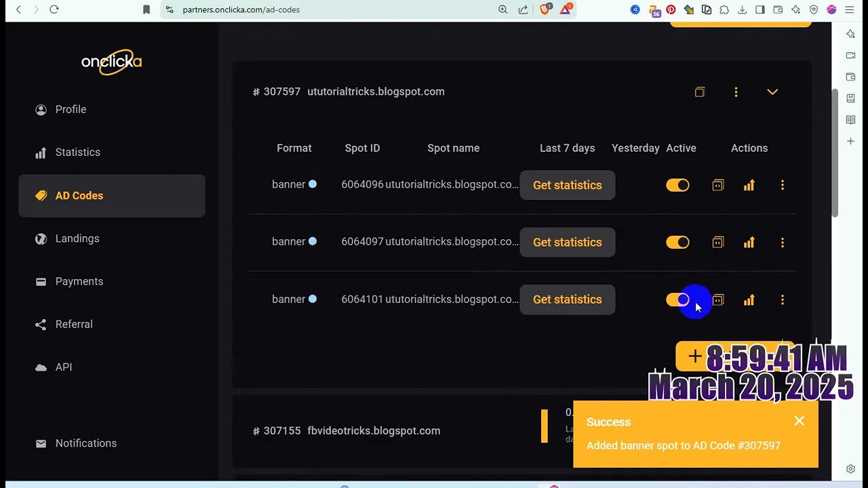Image resolution: width=868 pixels, height=488 pixels.
Task: Open more actions menu for spot 6064096
Action: tap(783, 185)
